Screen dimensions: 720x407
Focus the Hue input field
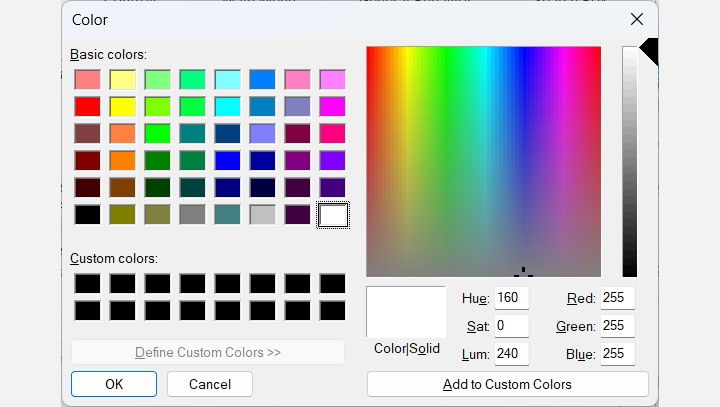point(510,298)
